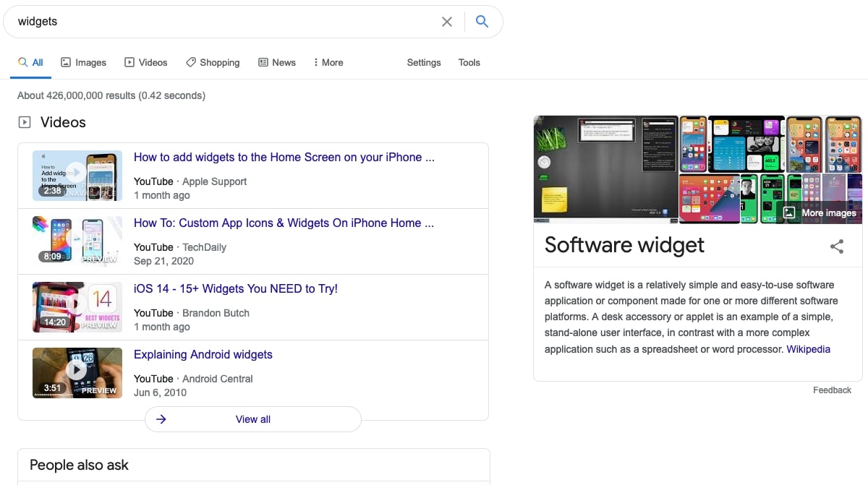The width and height of the screenshot is (868, 485).
Task: Switch to the Images tab
Action: pyautogui.click(x=83, y=62)
